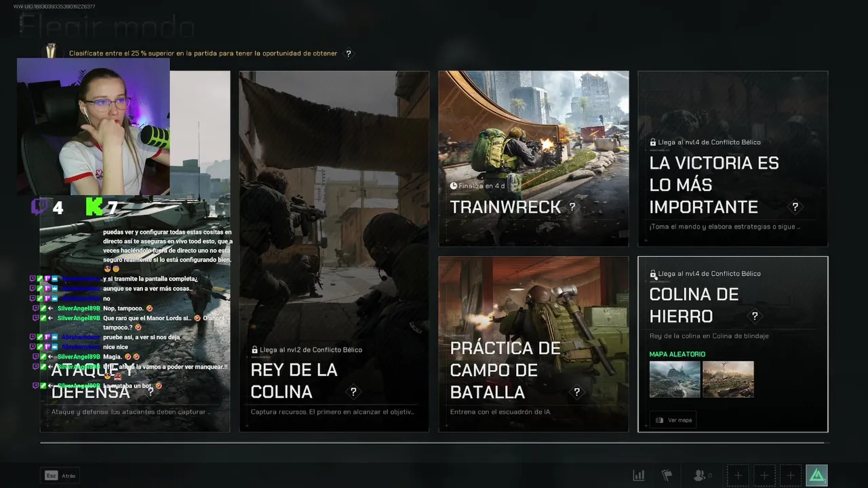This screenshot has height=488, width=868.
Task: Click the help icon next to Ataque y Defensa
Action: tap(151, 391)
